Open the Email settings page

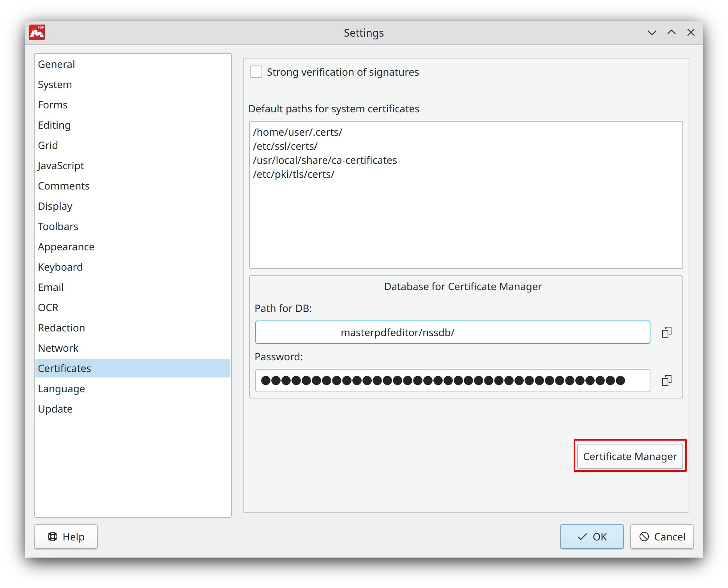pyautogui.click(x=133, y=287)
